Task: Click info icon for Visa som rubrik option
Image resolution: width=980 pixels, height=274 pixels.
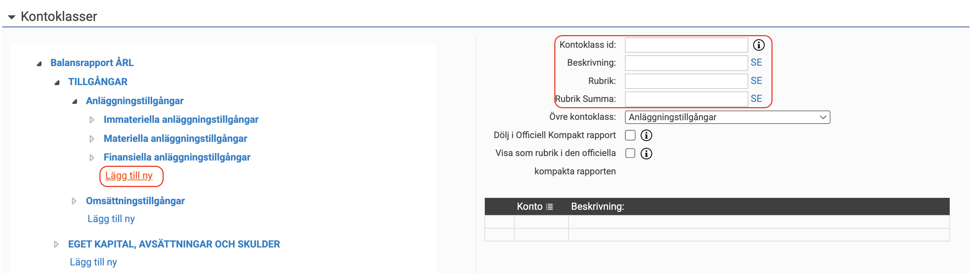Action: pos(646,153)
